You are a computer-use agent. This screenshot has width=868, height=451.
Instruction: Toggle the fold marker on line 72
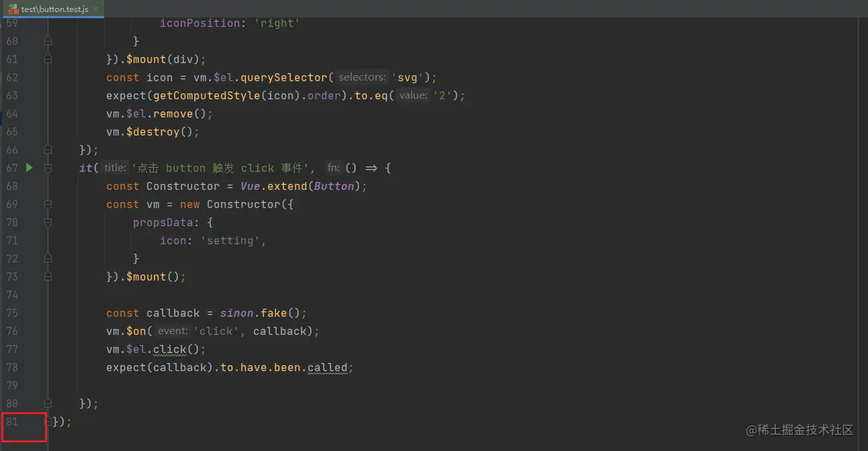click(x=48, y=258)
